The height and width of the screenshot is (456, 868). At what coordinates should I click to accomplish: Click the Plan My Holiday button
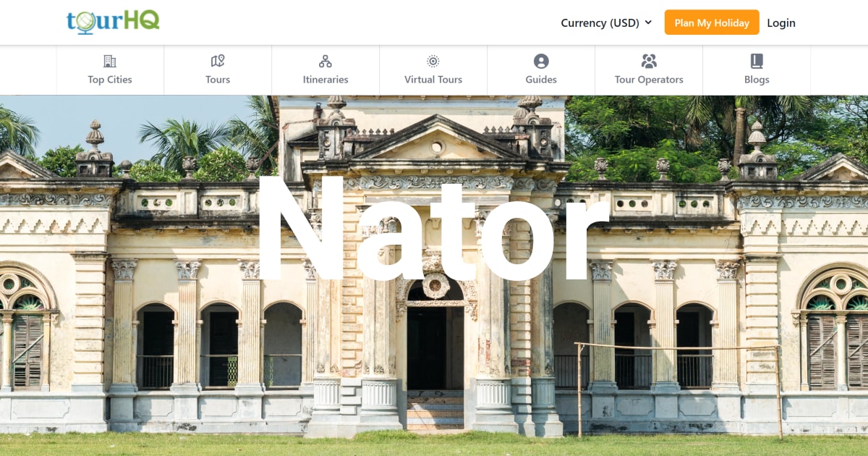[x=712, y=22]
